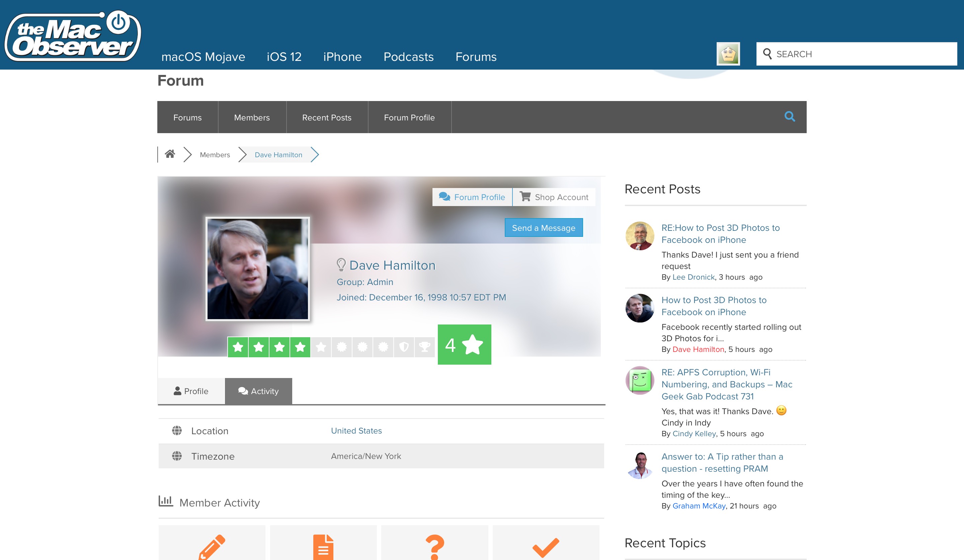Click the Group: Admin text

pyautogui.click(x=365, y=282)
